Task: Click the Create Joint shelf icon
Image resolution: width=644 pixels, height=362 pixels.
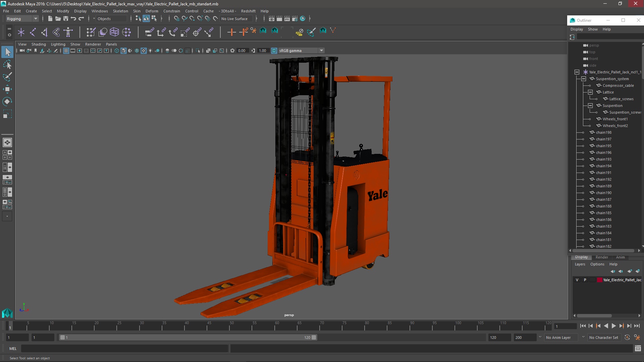Action: [33, 32]
